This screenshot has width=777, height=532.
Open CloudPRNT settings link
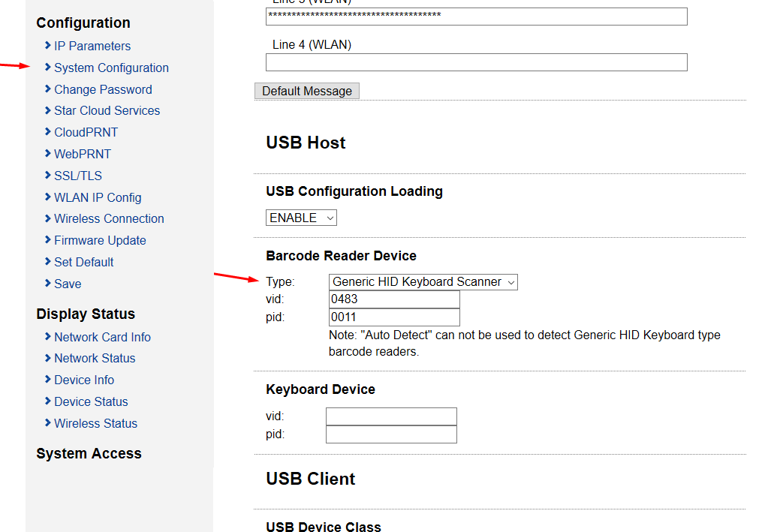point(86,132)
